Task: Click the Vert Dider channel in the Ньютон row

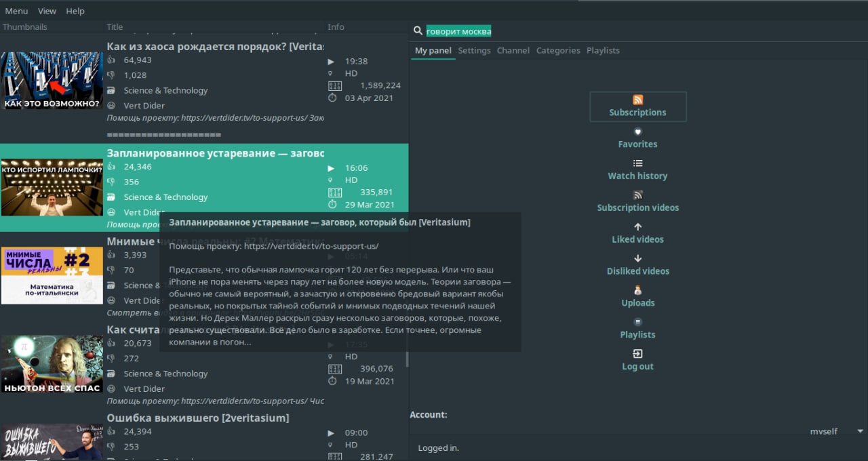Action: 144,388
